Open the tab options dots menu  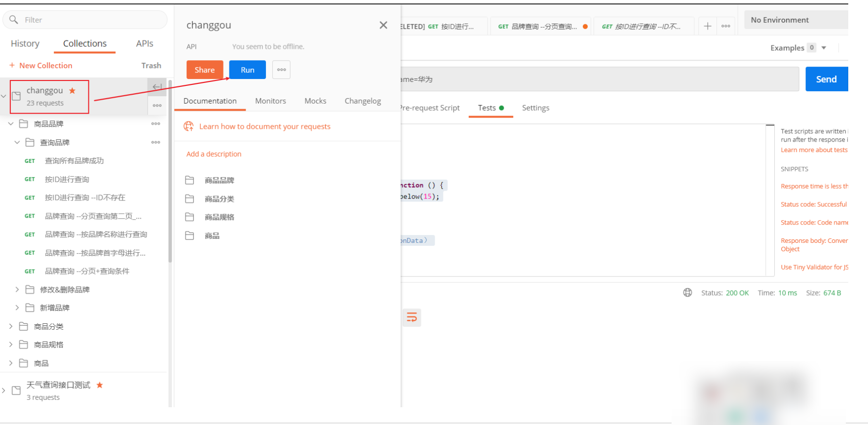coord(726,26)
